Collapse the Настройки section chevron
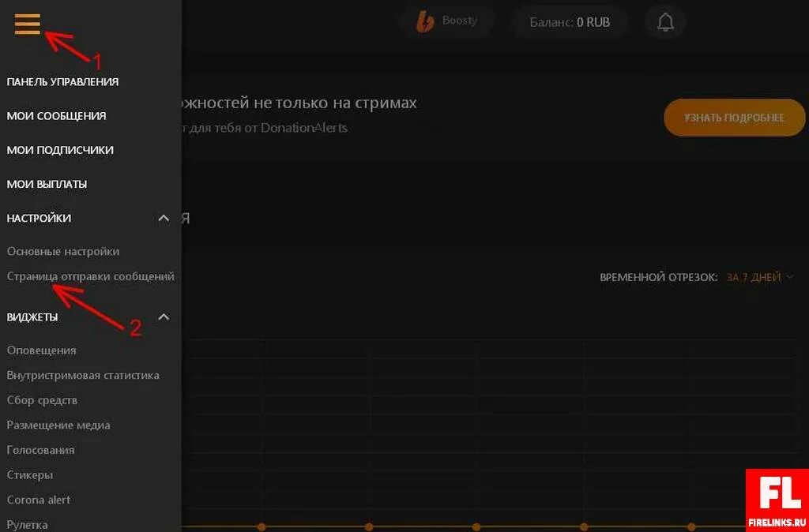 point(164,218)
